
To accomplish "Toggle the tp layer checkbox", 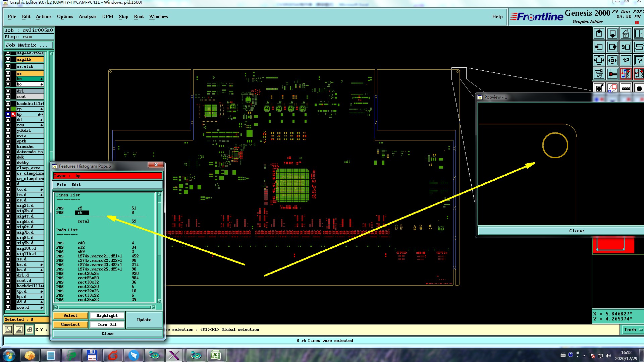I will click(8, 109).
